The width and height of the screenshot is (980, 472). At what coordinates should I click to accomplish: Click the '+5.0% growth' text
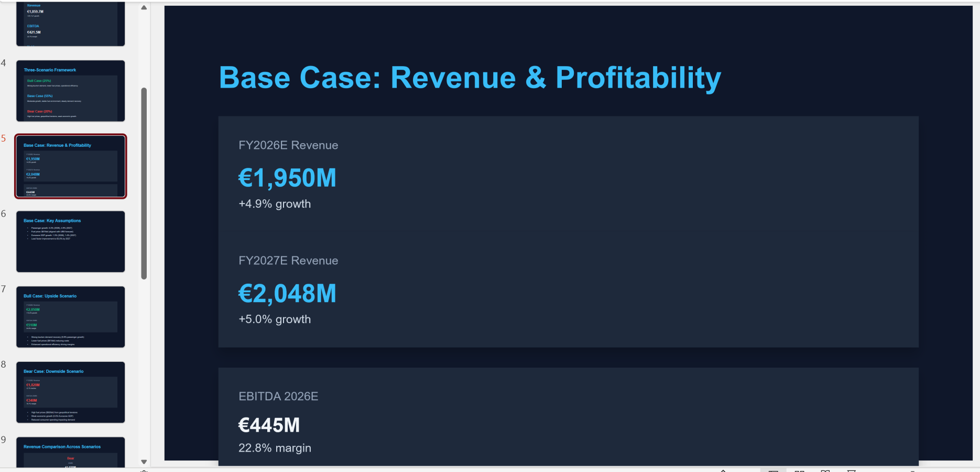tap(275, 319)
